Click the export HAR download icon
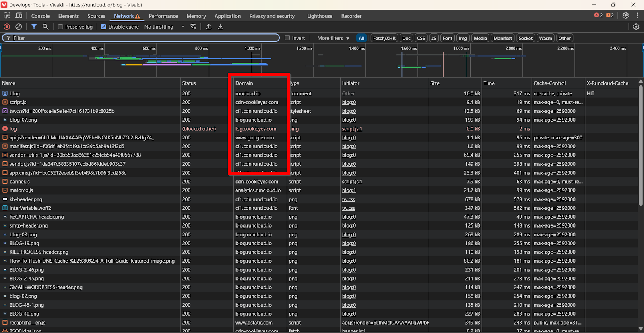 [x=220, y=27]
